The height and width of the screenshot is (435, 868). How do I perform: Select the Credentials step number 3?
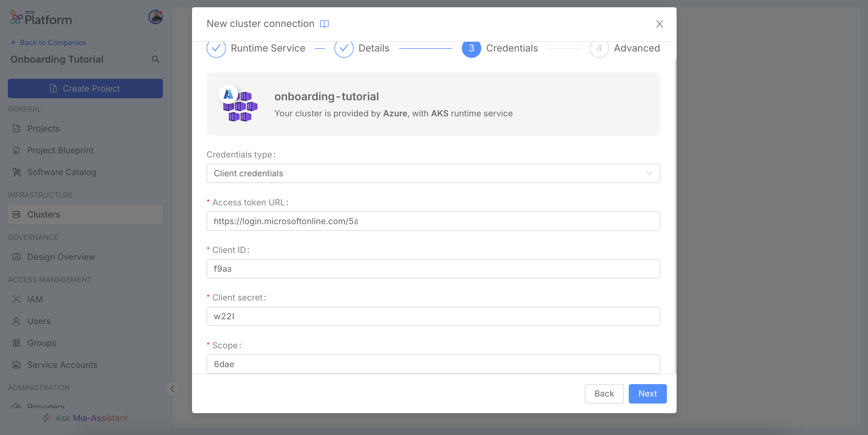pyautogui.click(x=471, y=48)
